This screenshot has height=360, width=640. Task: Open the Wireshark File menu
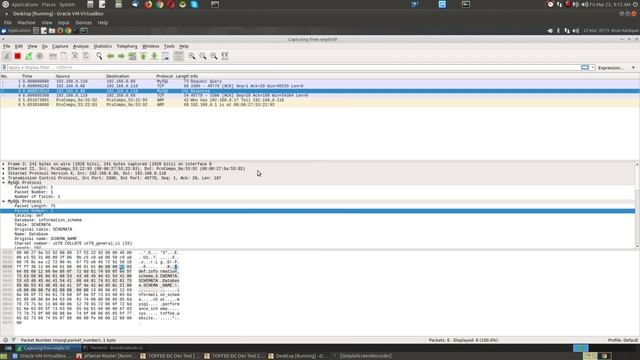click(x=7, y=47)
